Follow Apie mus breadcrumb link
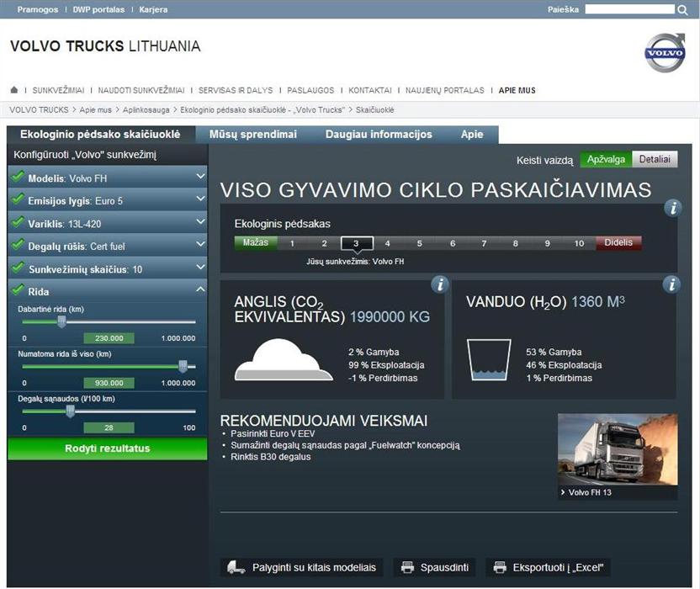Image resolution: width=700 pixels, height=589 pixels. [96, 110]
